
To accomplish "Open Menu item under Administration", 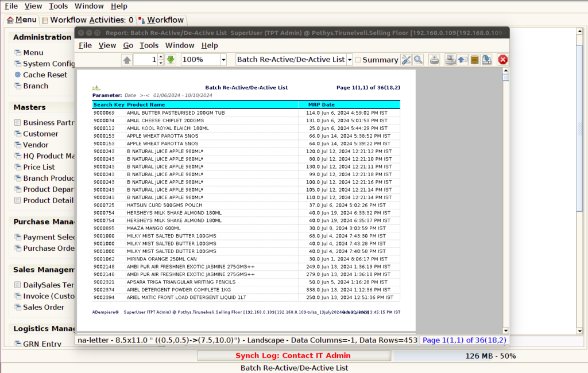I will pos(33,52).
